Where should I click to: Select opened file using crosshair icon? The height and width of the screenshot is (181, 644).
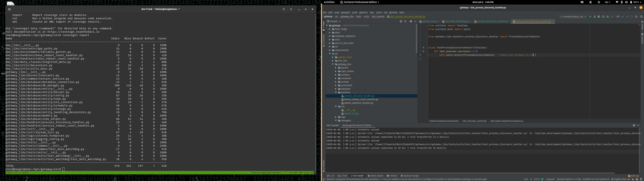pos(401,21)
